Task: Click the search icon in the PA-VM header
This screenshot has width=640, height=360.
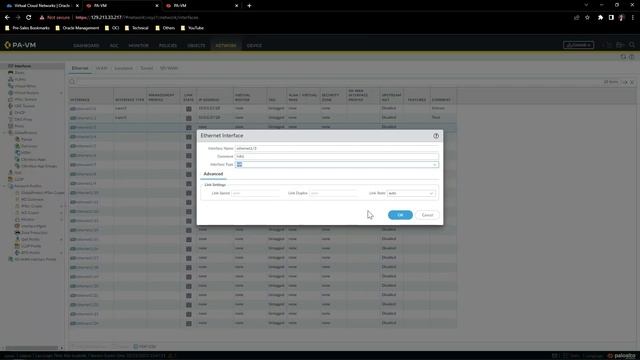Action: [632, 45]
